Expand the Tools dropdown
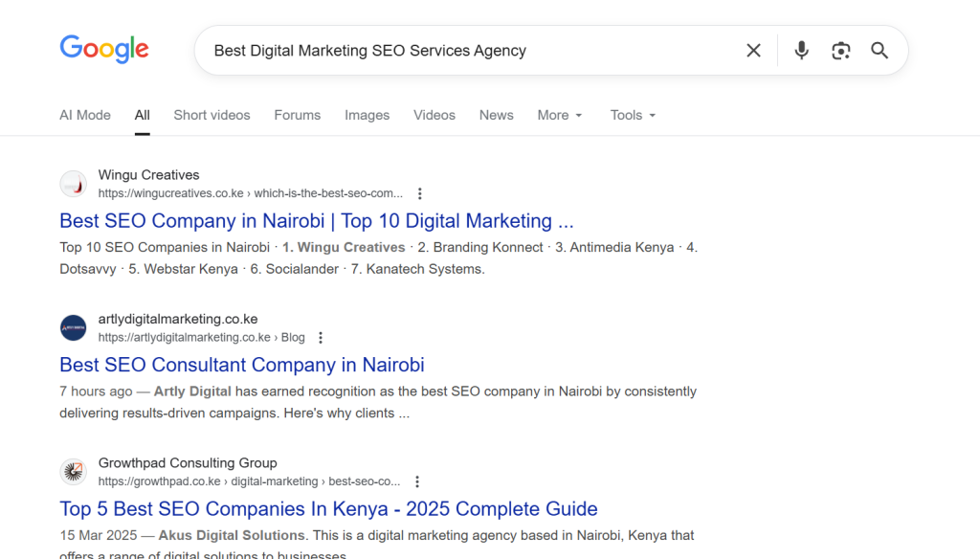The image size is (980, 559). (633, 115)
